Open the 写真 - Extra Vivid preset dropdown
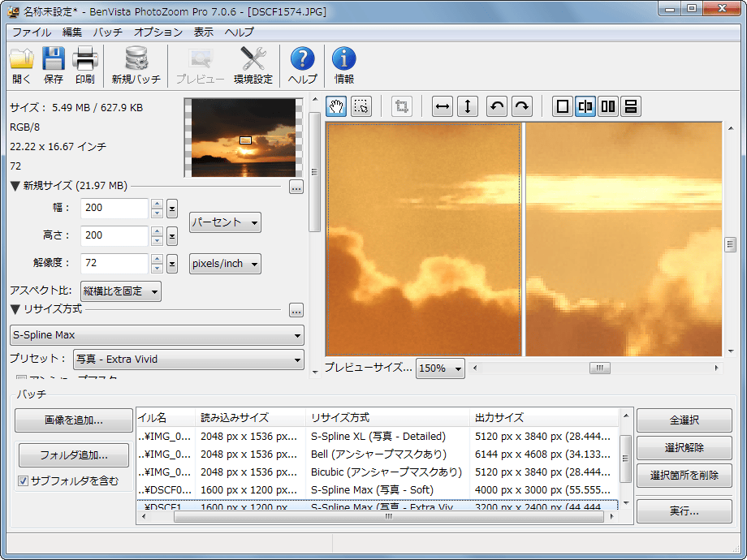The height and width of the screenshot is (560, 747). (188, 360)
